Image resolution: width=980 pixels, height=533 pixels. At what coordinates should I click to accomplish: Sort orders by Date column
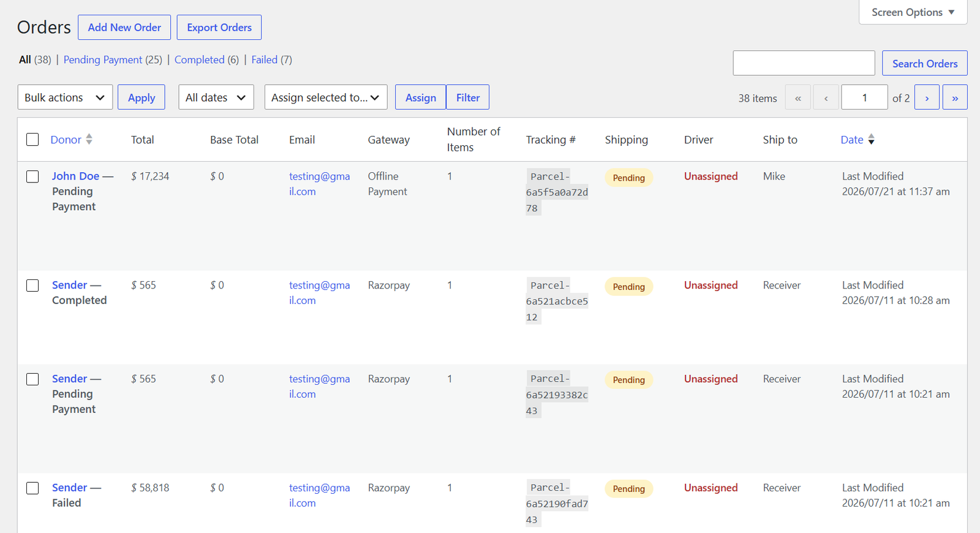(x=852, y=140)
